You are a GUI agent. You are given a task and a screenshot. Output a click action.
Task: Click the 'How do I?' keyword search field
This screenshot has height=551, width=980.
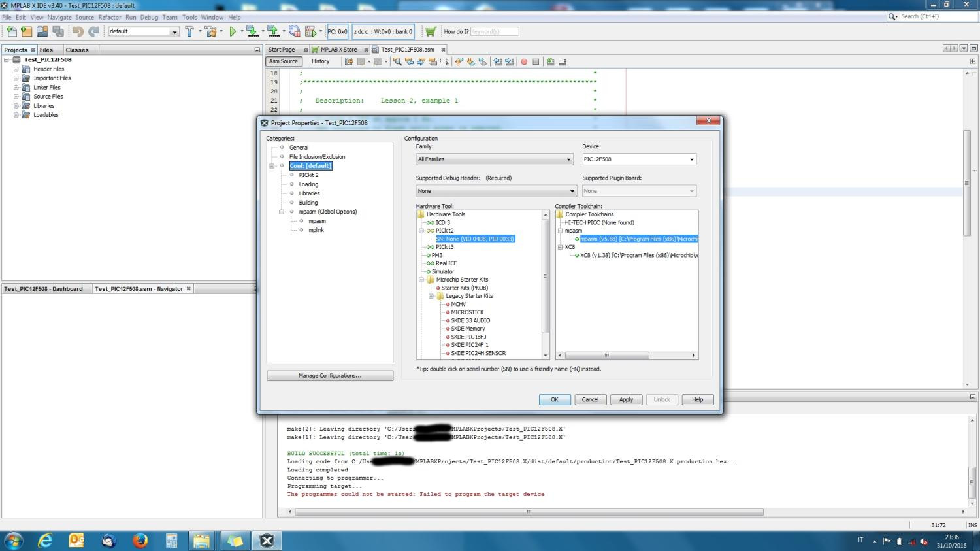pyautogui.click(x=494, y=31)
